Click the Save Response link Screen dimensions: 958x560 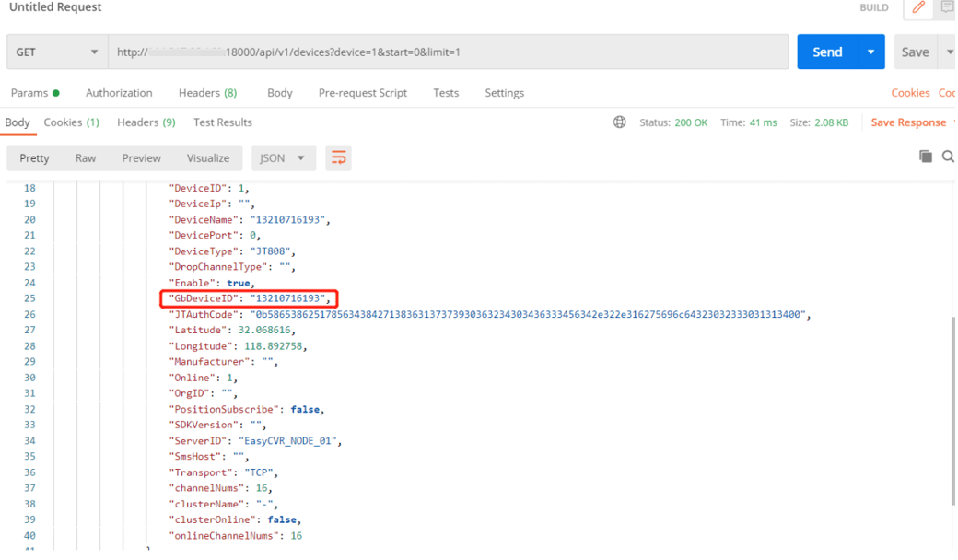click(908, 122)
